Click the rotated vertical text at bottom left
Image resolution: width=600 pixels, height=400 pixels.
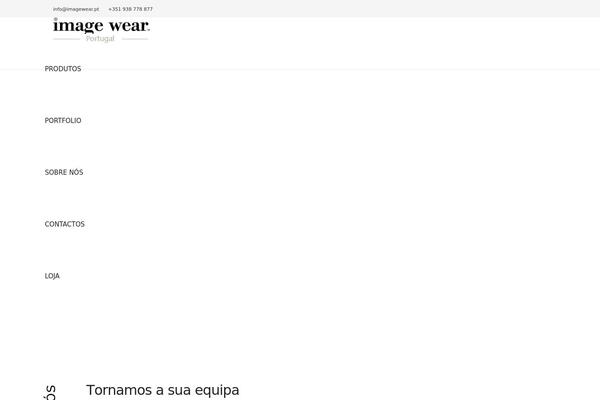[50, 392]
